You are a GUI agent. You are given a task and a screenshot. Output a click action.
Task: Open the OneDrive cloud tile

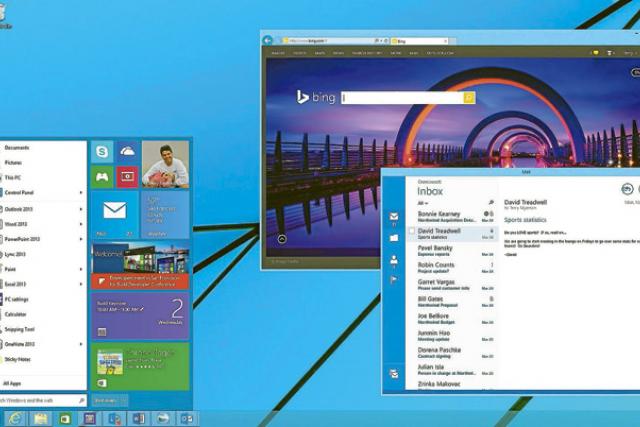(x=127, y=151)
